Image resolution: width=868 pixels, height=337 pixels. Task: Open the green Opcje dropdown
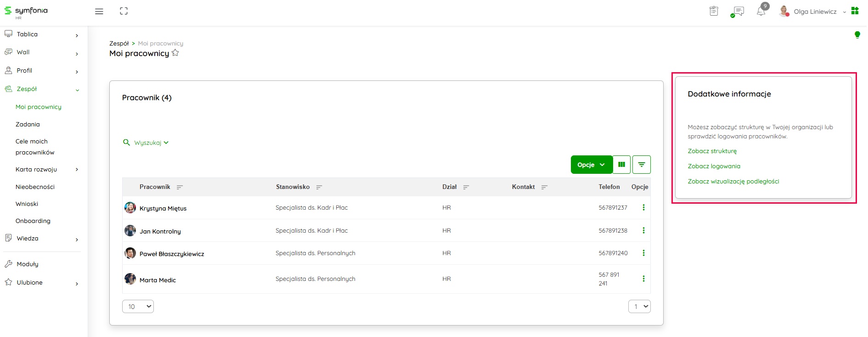click(x=591, y=165)
